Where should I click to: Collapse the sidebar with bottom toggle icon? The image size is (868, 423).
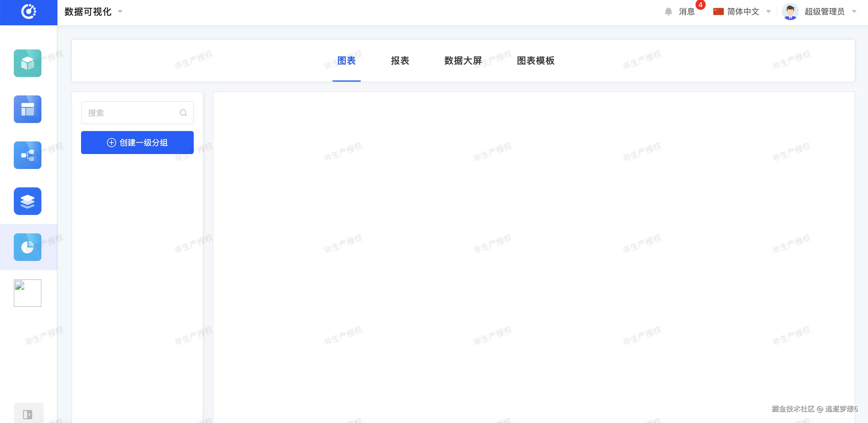(x=28, y=414)
